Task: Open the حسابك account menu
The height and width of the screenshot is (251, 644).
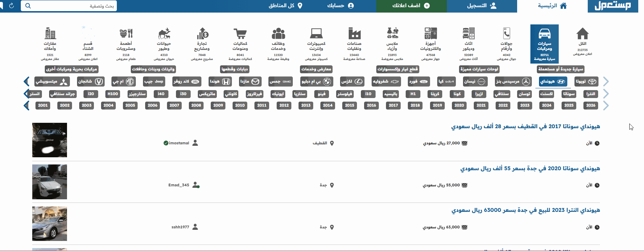Action: click(x=340, y=6)
